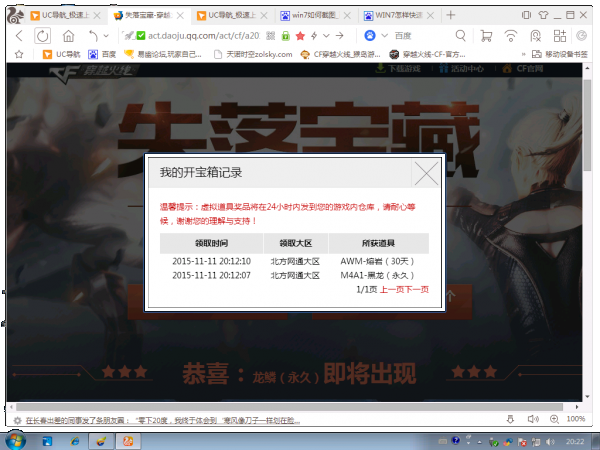Screen dimensions: 600x450
Task: Open Internet Explorer from taskbar
Action: coord(75,442)
